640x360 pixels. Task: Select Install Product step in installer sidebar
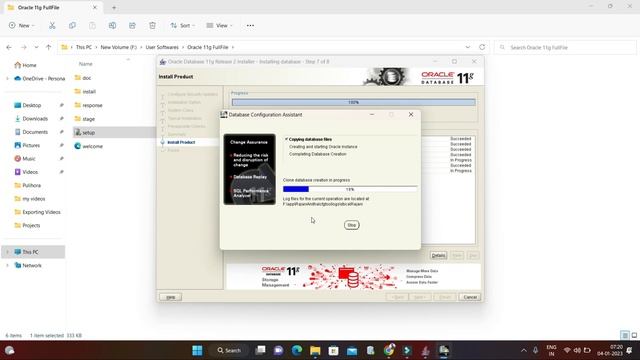click(181, 142)
